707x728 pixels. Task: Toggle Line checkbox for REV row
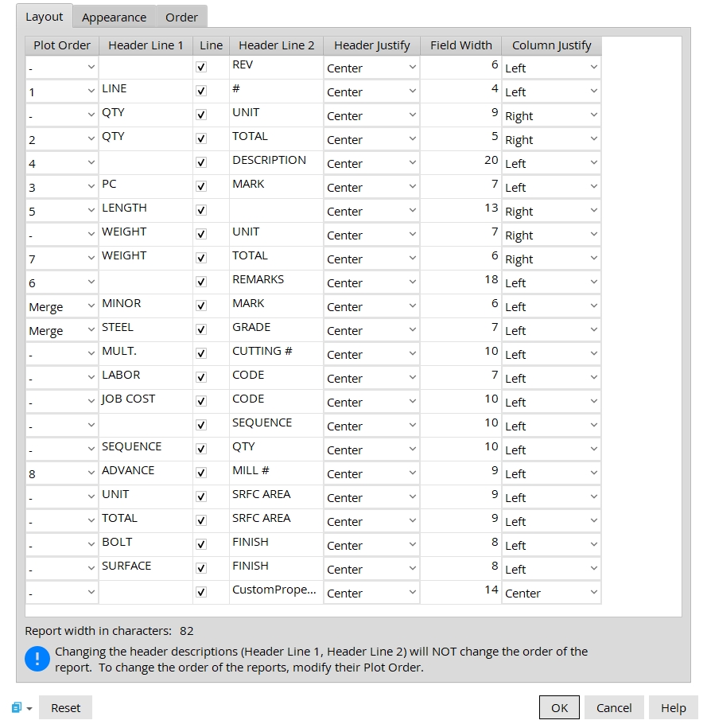coord(201,68)
